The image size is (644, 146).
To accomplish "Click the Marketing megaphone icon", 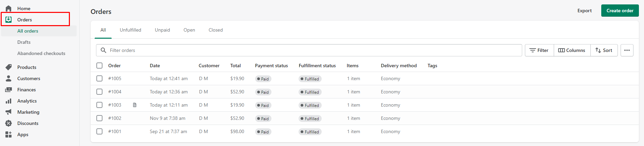I will tap(8, 112).
